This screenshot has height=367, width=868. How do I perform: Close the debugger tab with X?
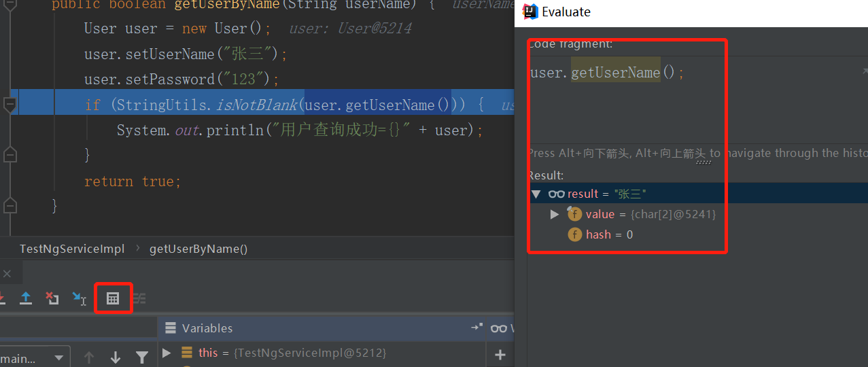click(7, 274)
